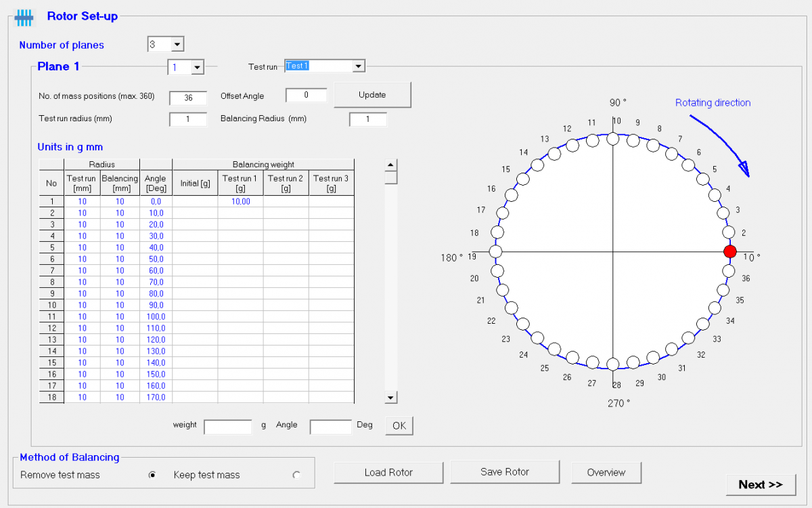Image resolution: width=812 pixels, height=508 pixels.
Task: Click the Save Rotor button
Action: pyautogui.click(x=505, y=471)
